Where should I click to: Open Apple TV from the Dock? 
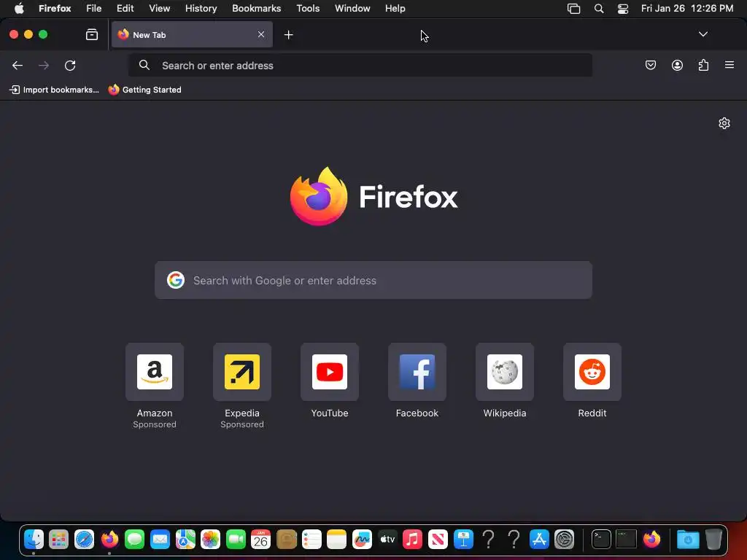point(387,540)
